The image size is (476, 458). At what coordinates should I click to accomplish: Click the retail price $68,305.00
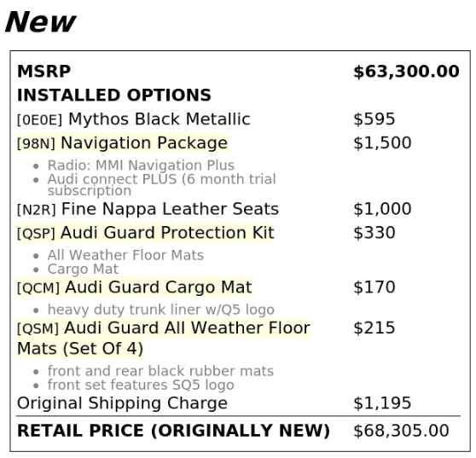[401, 431]
